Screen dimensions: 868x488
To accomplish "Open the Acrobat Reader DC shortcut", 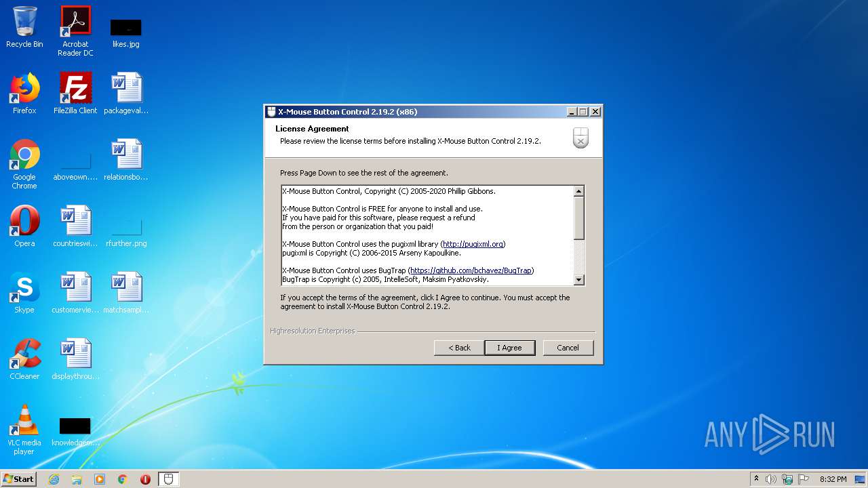I will [75, 31].
